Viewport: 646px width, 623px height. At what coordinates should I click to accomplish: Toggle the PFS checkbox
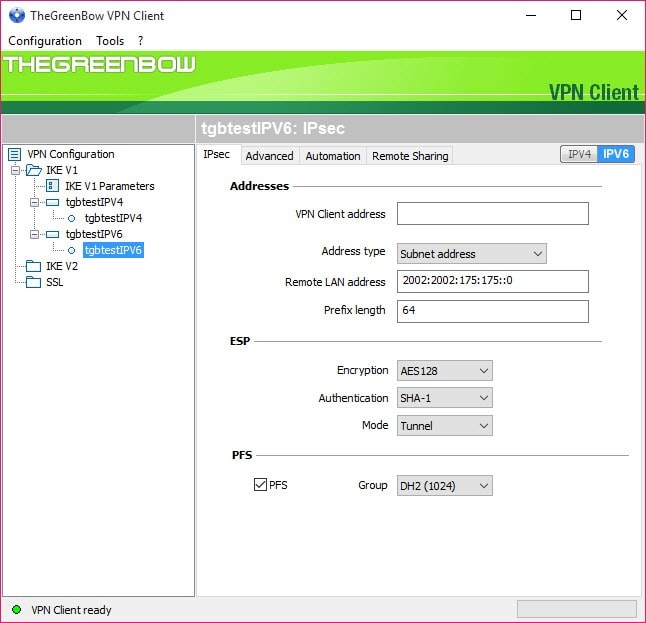click(260, 485)
